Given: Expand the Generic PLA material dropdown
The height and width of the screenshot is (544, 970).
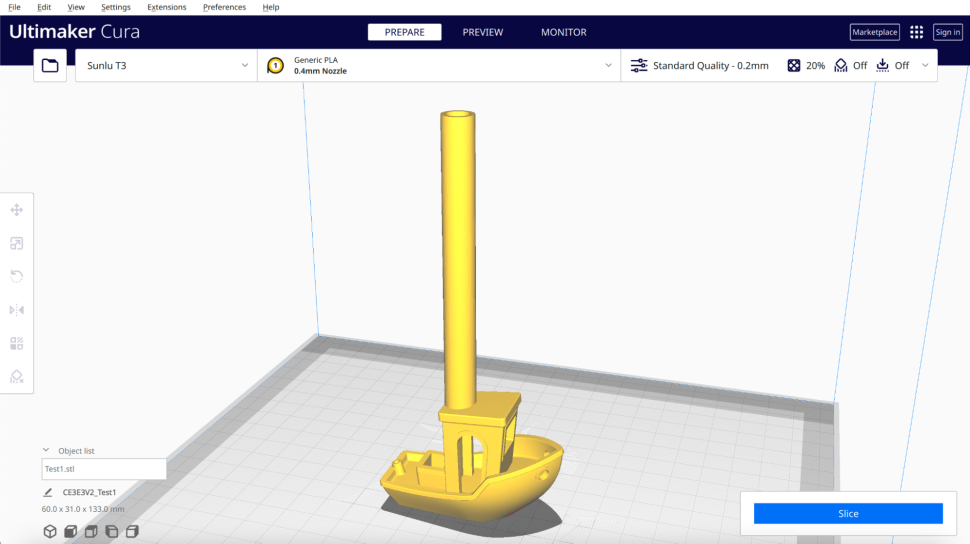Looking at the screenshot, I should tap(439, 66).
